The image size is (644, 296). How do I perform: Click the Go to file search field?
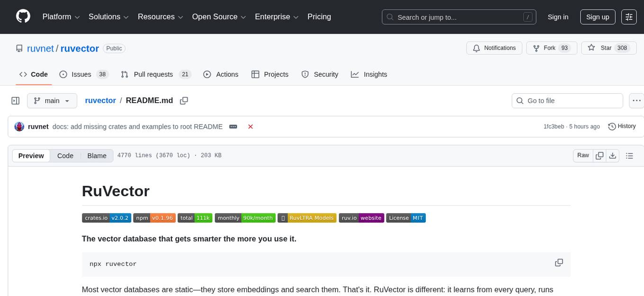567,100
